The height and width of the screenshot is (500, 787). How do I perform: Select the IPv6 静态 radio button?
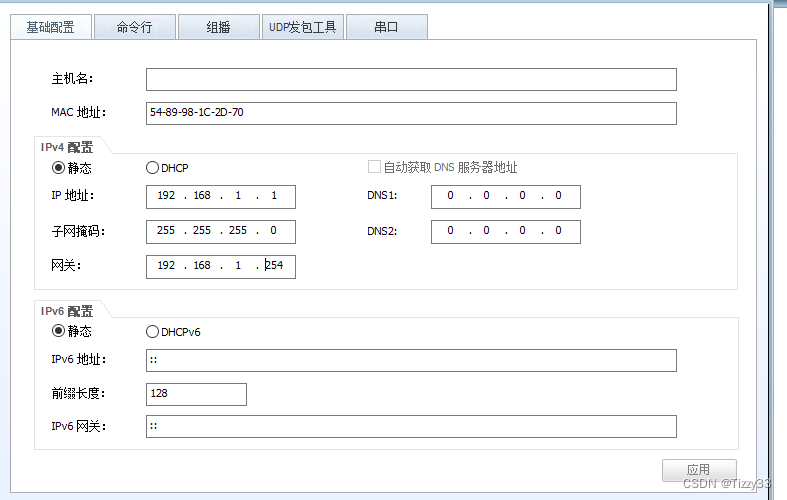58,331
